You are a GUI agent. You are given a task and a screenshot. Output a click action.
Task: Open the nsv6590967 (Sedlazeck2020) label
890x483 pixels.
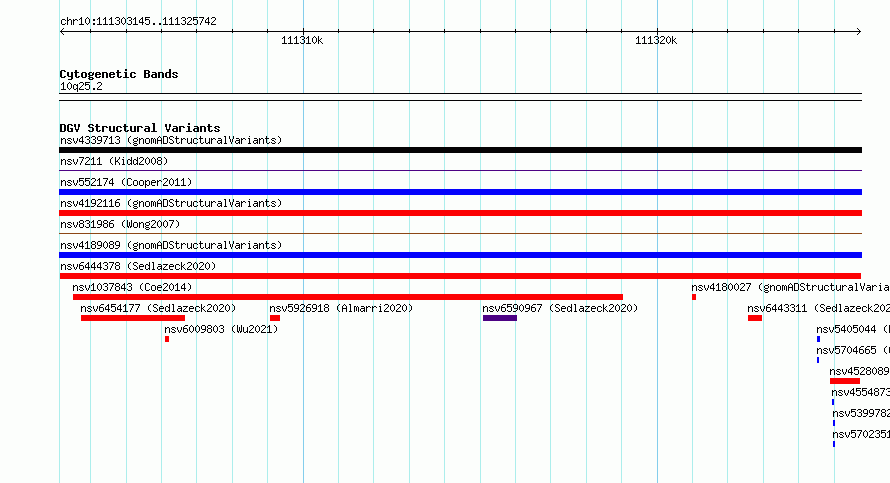[560, 308]
